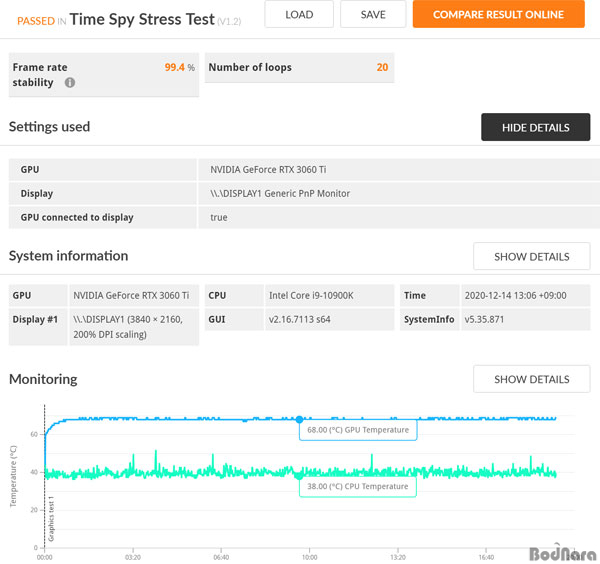Click the Frame rate stability value 99.4
600x564 pixels.
[x=174, y=67]
